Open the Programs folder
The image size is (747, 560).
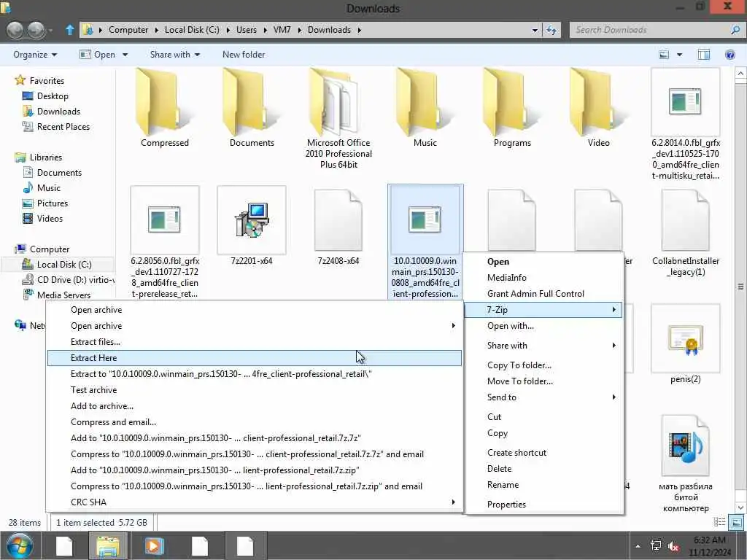[x=512, y=102]
